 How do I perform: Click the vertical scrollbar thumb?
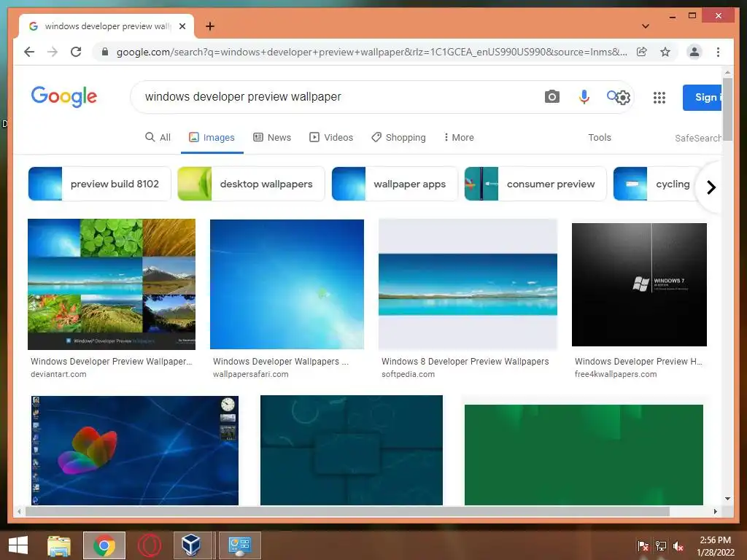pos(727,109)
